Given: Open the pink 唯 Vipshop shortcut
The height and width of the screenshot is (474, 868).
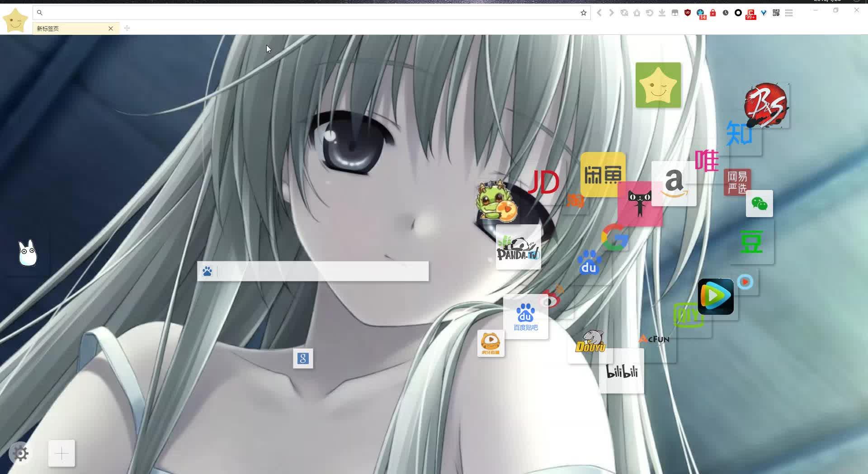Looking at the screenshot, I should click(x=707, y=160).
